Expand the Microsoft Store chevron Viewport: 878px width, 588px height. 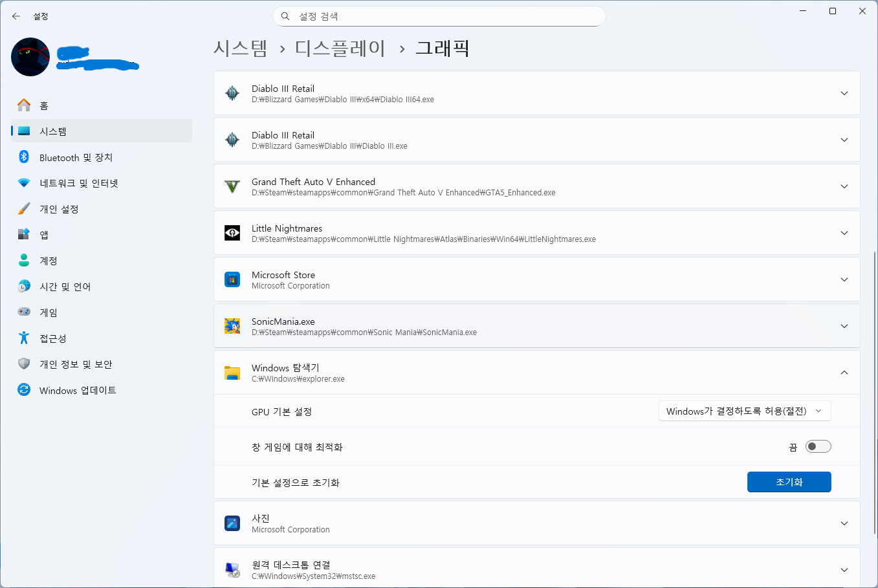pyautogui.click(x=844, y=279)
